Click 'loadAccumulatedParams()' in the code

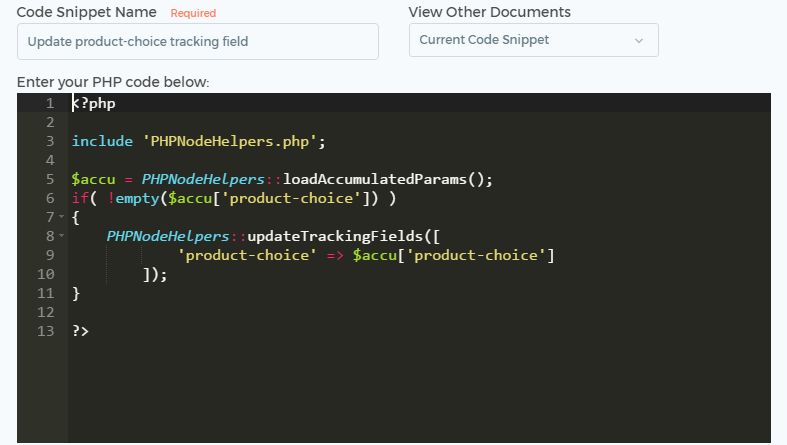(x=383, y=179)
